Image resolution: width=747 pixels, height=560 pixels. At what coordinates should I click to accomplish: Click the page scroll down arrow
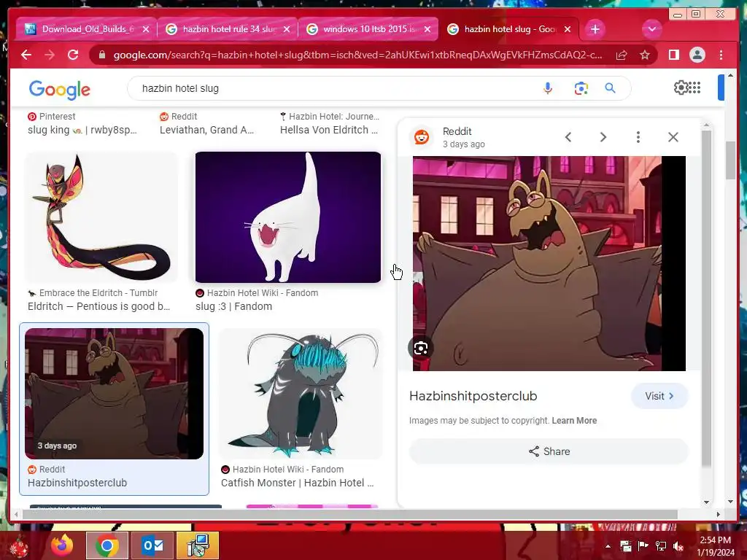(729, 502)
